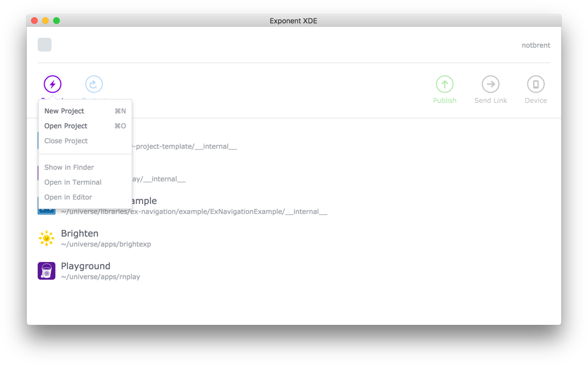
Task: Click the path ending ay/__internal__
Action: point(159,179)
